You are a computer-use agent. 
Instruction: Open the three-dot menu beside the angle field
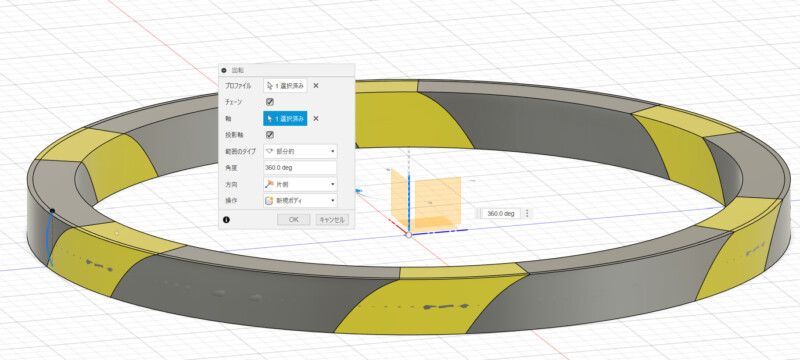[527, 214]
